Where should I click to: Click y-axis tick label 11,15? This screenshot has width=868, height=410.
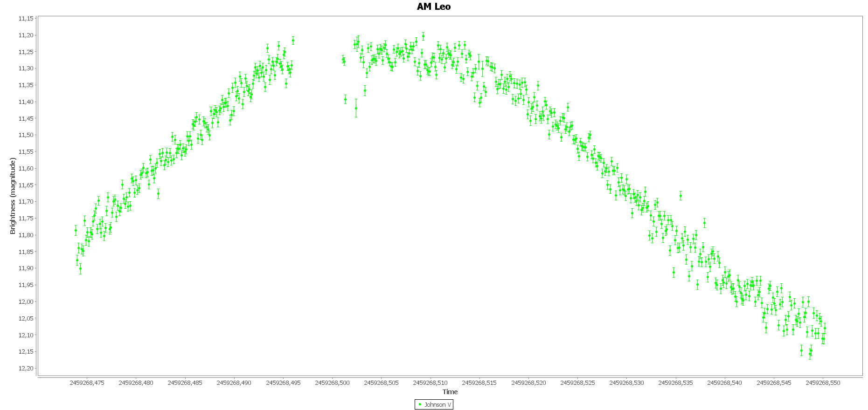pos(26,19)
